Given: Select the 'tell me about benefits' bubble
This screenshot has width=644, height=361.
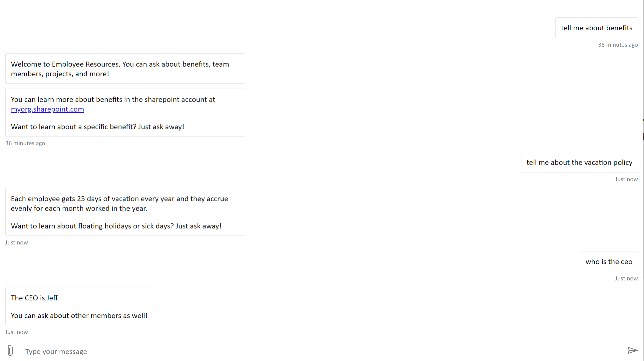Looking at the screenshot, I should pyautogui.click(x=596, y=28).
